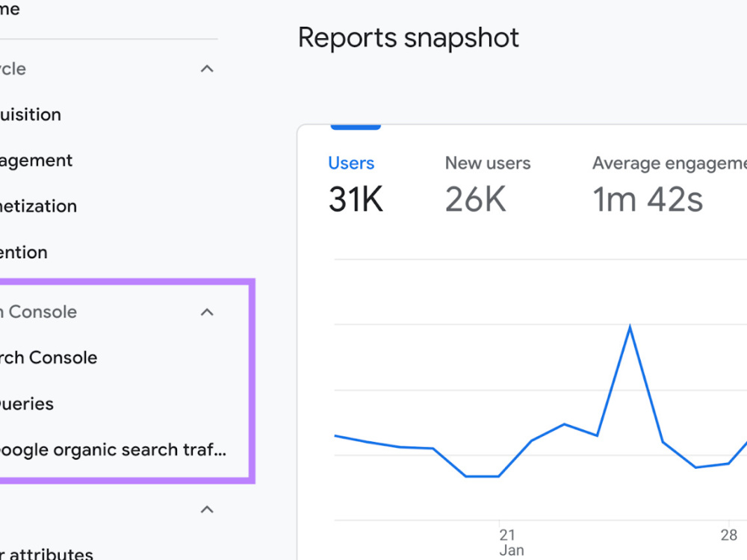
Task: Click the Life cycle collection header
Action: tap(13, 69)
